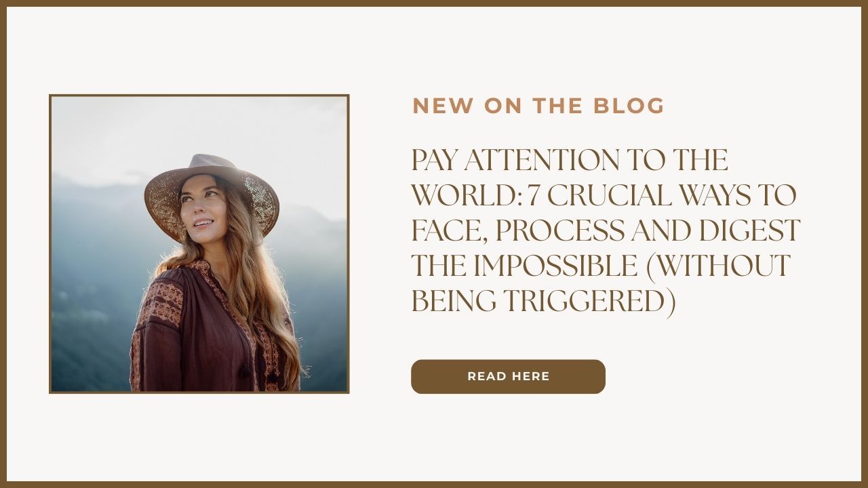This screenshot has height=488, width=868.
Task: Click the brown outer border frame
Action: click(x=434, y=3)
